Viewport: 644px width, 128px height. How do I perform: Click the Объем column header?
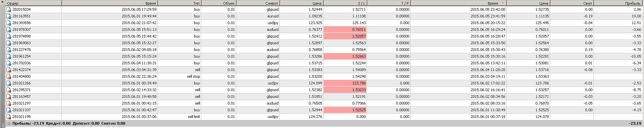219,3
